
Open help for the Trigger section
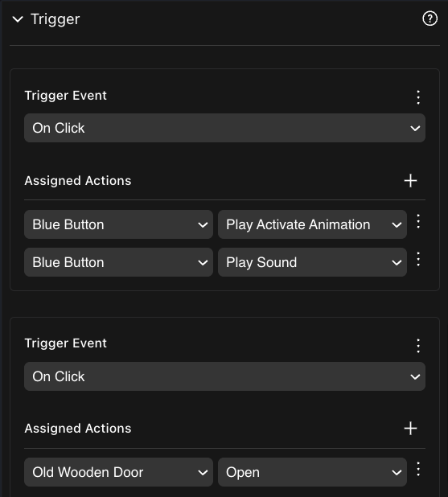tap(430, 18)
